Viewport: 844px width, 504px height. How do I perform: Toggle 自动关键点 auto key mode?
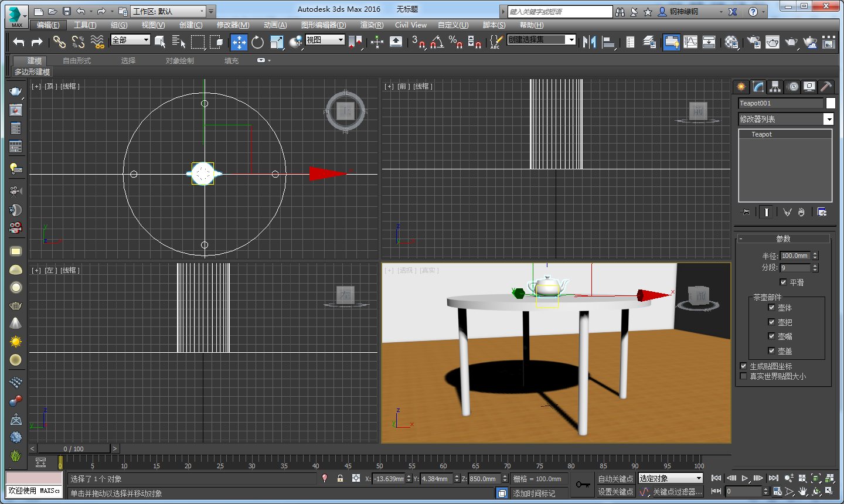tap(615, 479)
